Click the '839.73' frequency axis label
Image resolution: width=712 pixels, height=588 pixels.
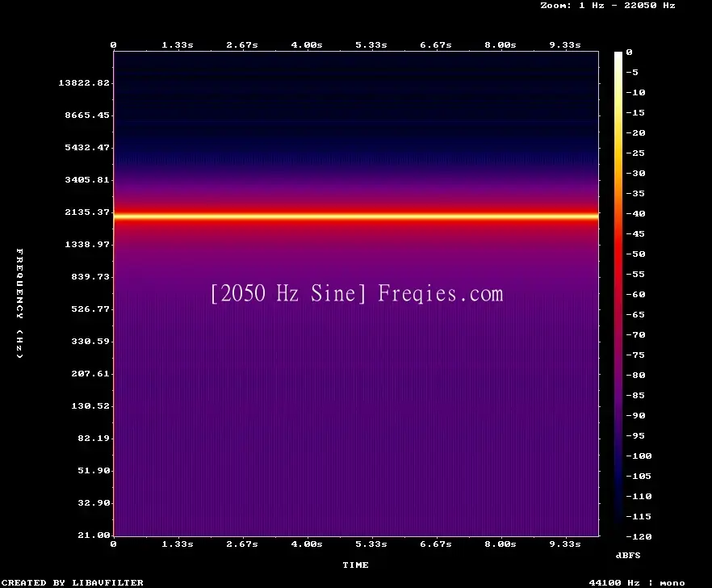pos(90,276)
